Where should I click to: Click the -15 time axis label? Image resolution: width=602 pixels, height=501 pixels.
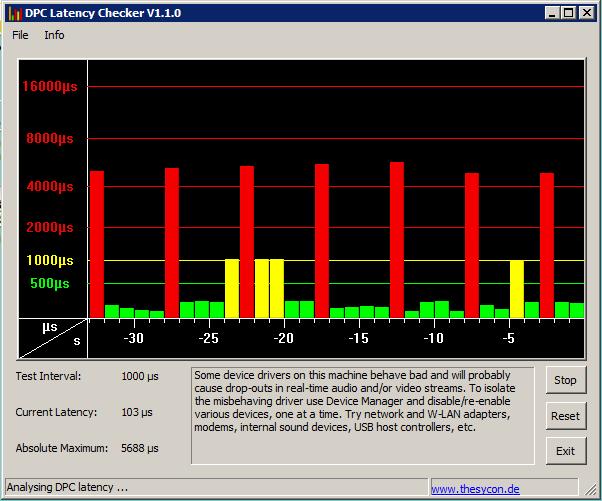click(x=358, y=338)
